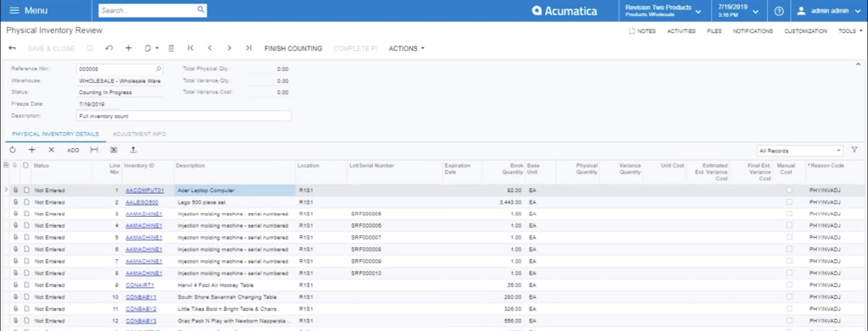Toggle Manual Cost for Harvil Air Hockey Table
Viewport: 868px width, 331px height.
click(789, 285)
